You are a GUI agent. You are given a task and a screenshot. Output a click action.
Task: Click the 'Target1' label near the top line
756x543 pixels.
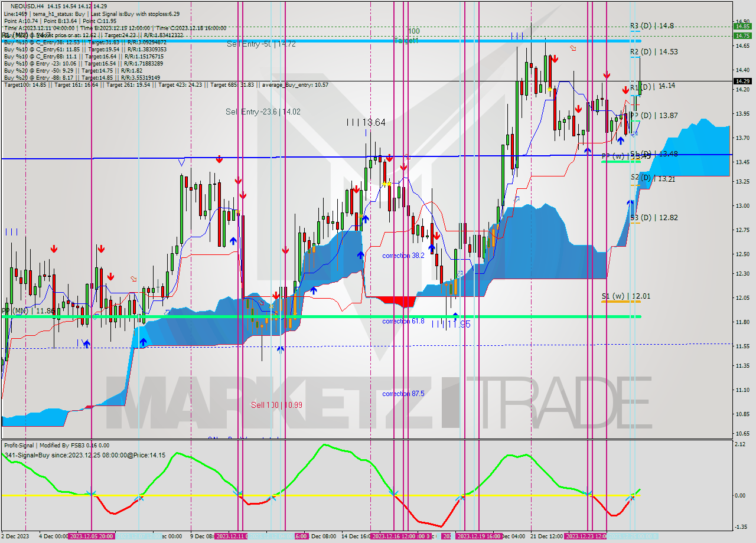pos(406,41)
